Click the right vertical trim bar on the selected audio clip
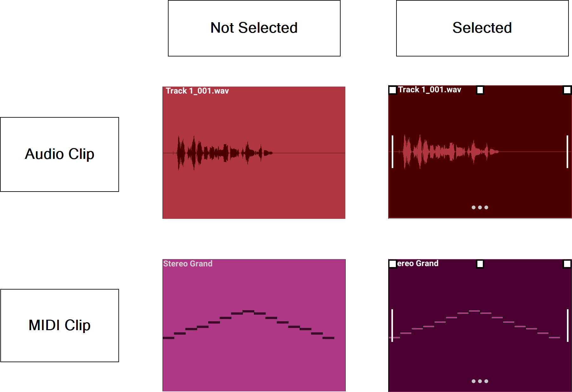This screenshot has height=392, width=572. pyautogui.click(x=567, y=152)
